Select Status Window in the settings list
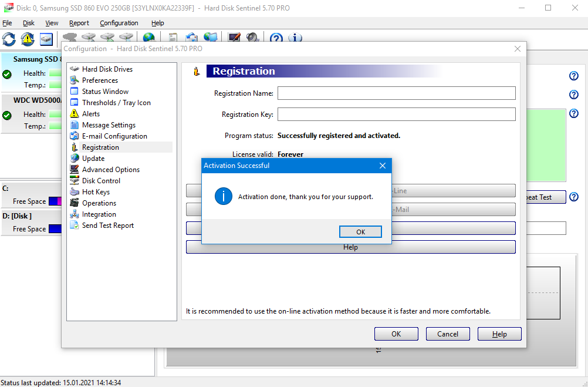Image resolution: width=588 pixels, height=387 pixels. (105, 92)
